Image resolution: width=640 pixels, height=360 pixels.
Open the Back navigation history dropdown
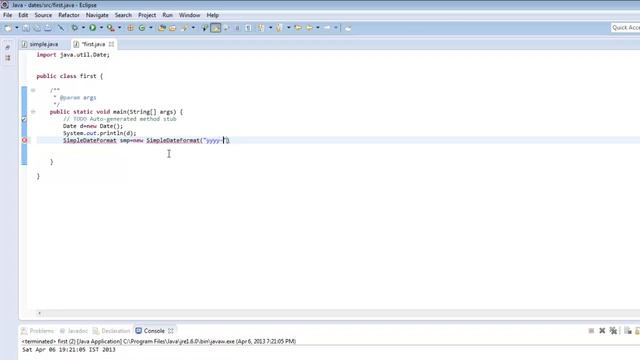point(318,28)
